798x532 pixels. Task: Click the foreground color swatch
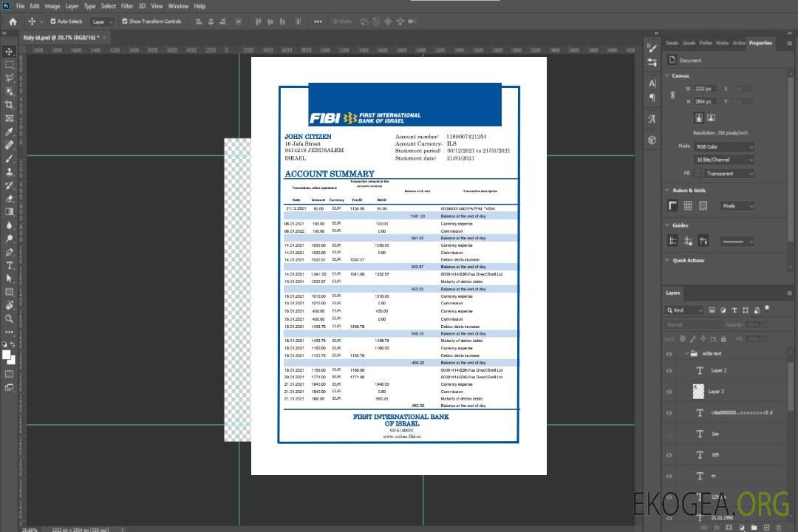pyautogui.click(x=6, y=355)
